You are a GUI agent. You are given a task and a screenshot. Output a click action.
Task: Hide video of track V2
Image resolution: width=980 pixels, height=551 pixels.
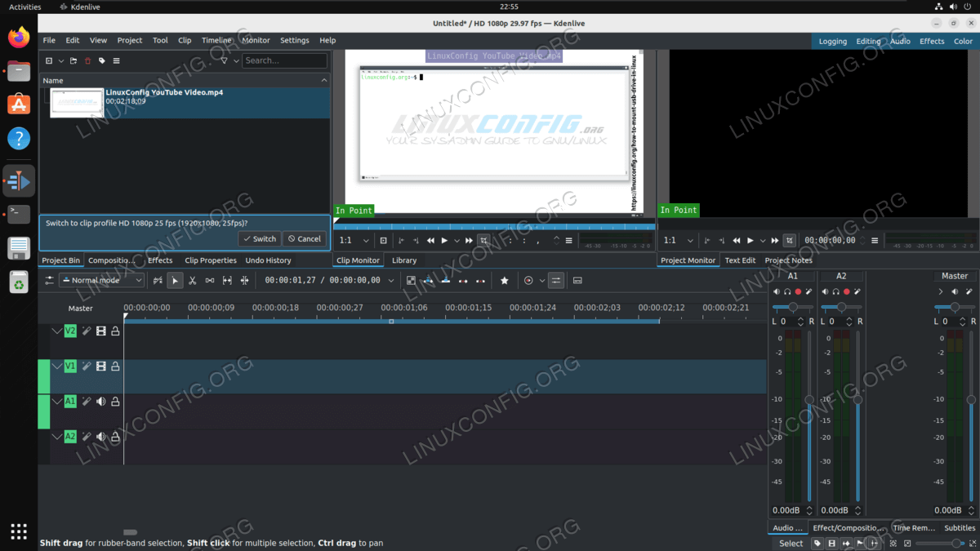point(101,331)
